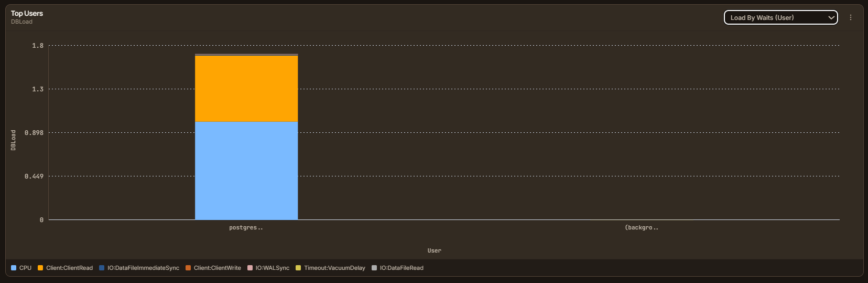Open the three-dot panel options menu

pos(851,17)
